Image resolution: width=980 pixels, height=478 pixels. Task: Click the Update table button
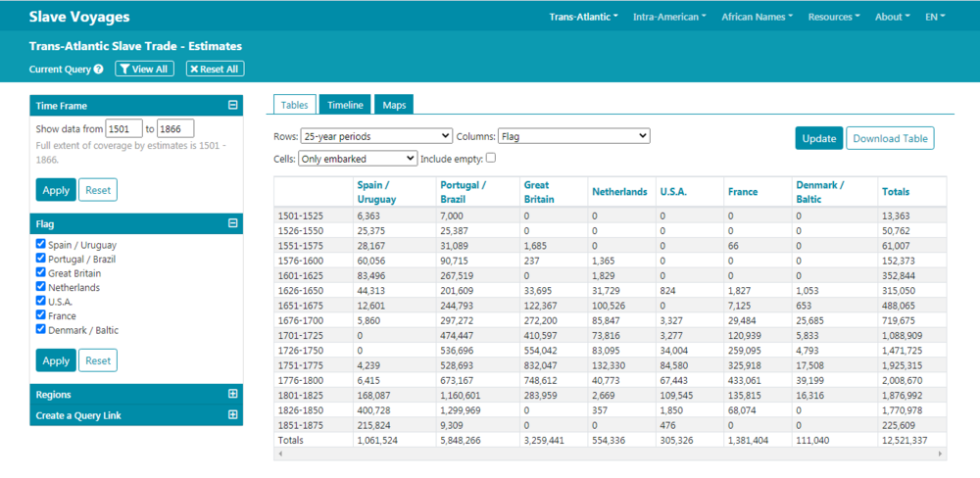tap(818, 138)
